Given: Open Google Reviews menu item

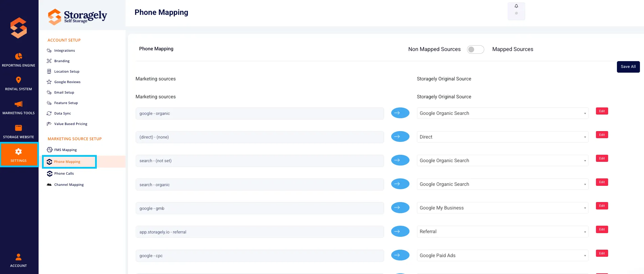Looking at the screenshot, I should click(67, 82).
